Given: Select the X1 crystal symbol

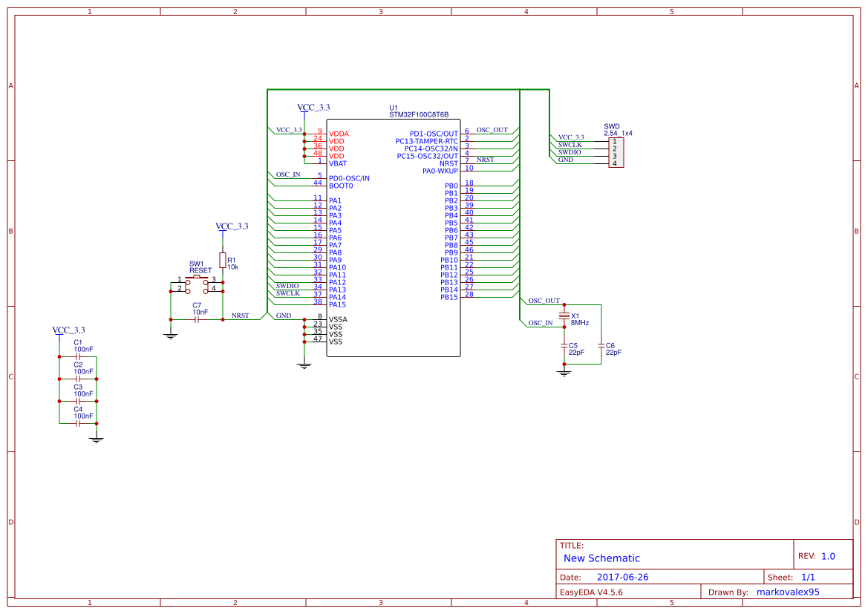Looking at the screenshot, I should (x=564, y=316).
